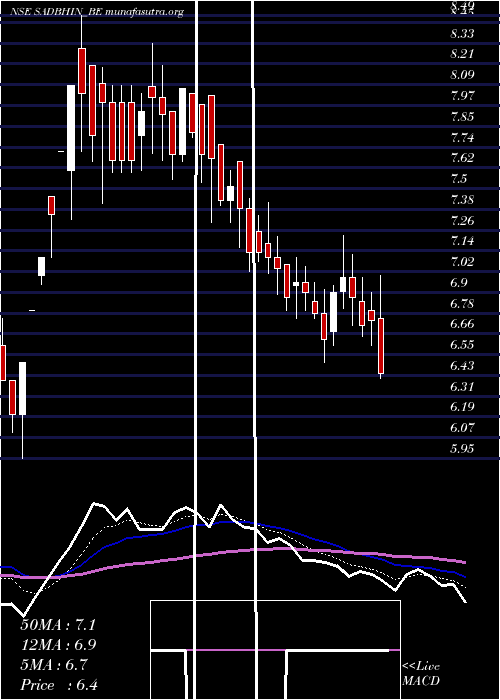This screenshot has height=700, width=500.
Task: Click the 6.19 price axis label
Action: pyautogui.click(x=462, y=407)
